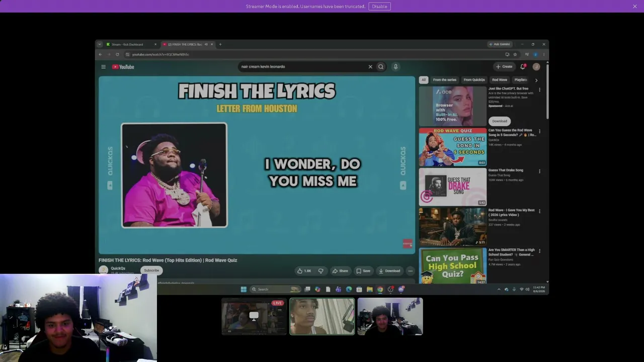Share the video

(340, 271)
